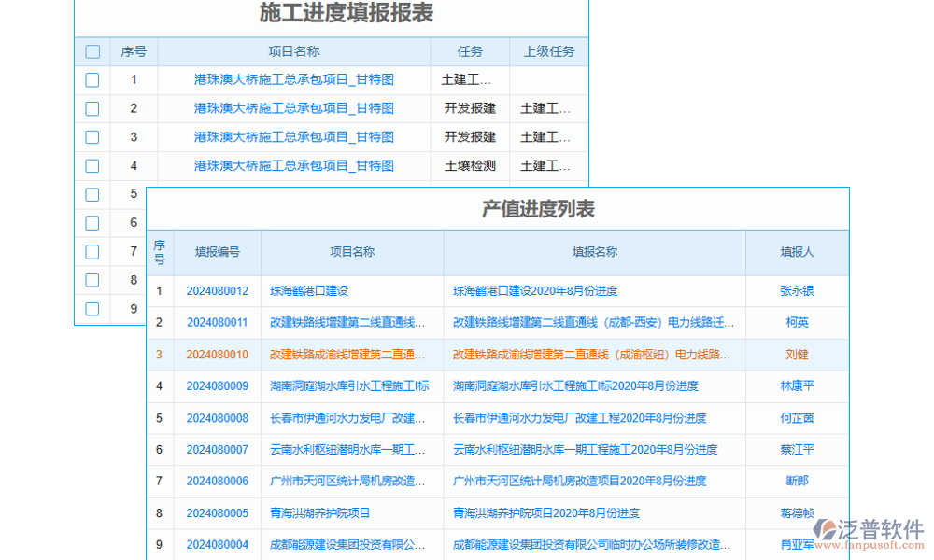Click project name 珠海鹤港口建设
This screenshot has height=560, width=934.
(x=309, y=291)
